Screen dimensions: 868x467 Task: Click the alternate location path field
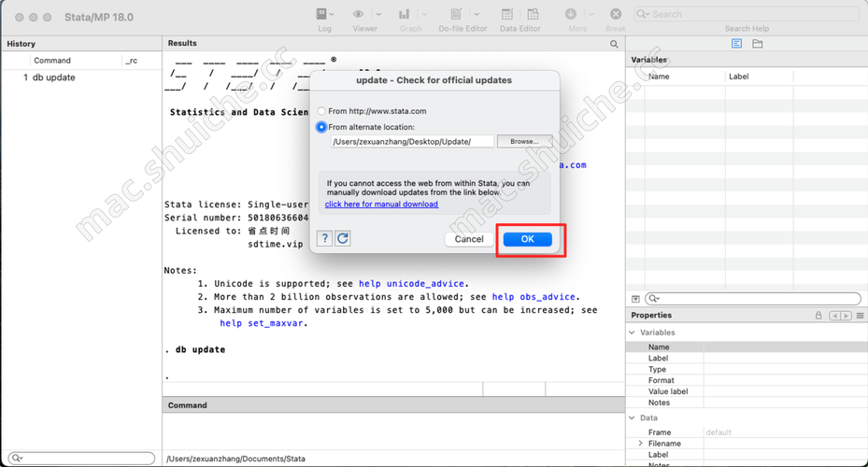pyautogui.click(x=411, y=142)
